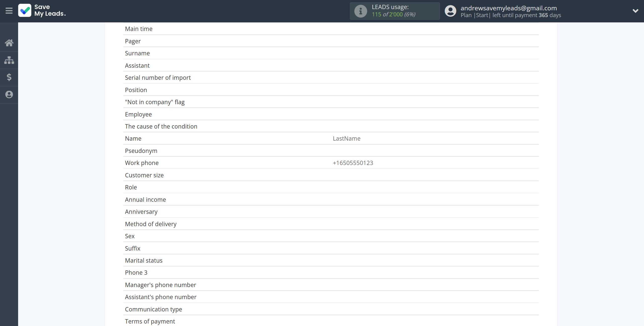Expand the account dropdown chevron
This screenshot has height=326, width=644.
pos(635,11)
